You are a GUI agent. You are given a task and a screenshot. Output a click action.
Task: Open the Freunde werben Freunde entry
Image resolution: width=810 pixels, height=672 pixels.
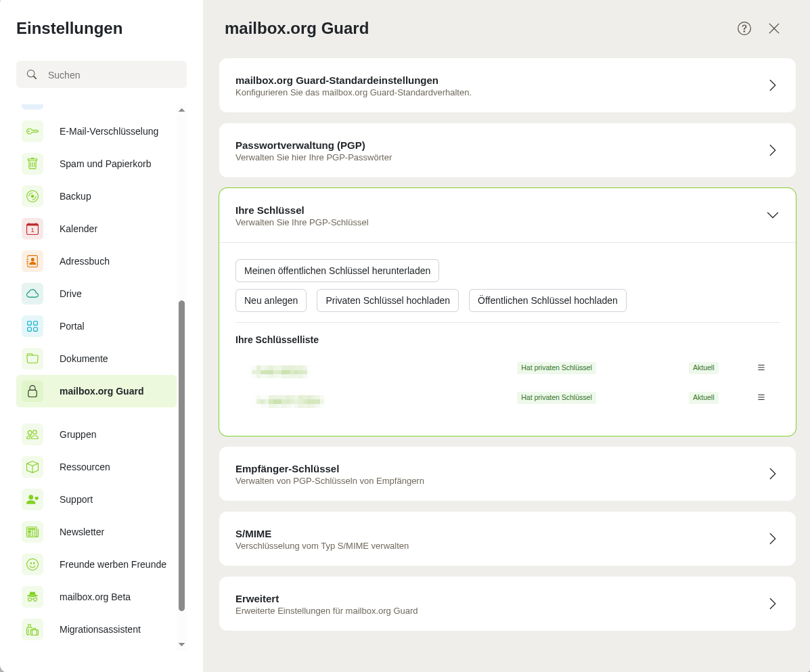97,565
